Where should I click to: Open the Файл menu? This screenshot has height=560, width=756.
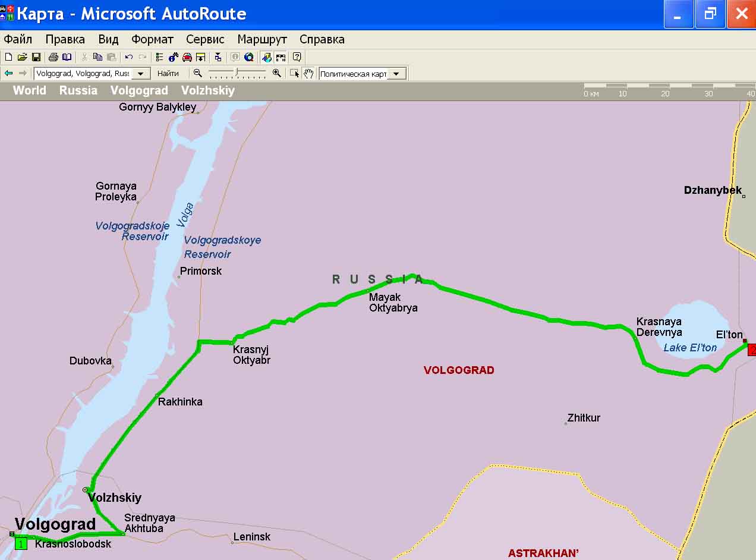18,39
